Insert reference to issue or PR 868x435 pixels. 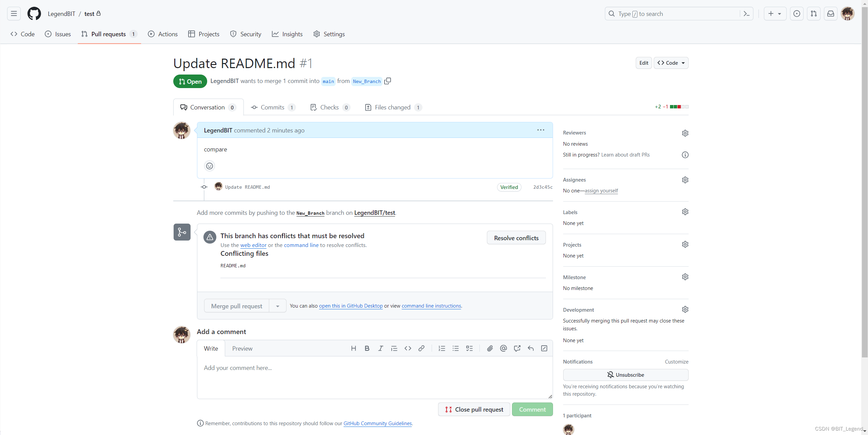[x=517, y=348]
